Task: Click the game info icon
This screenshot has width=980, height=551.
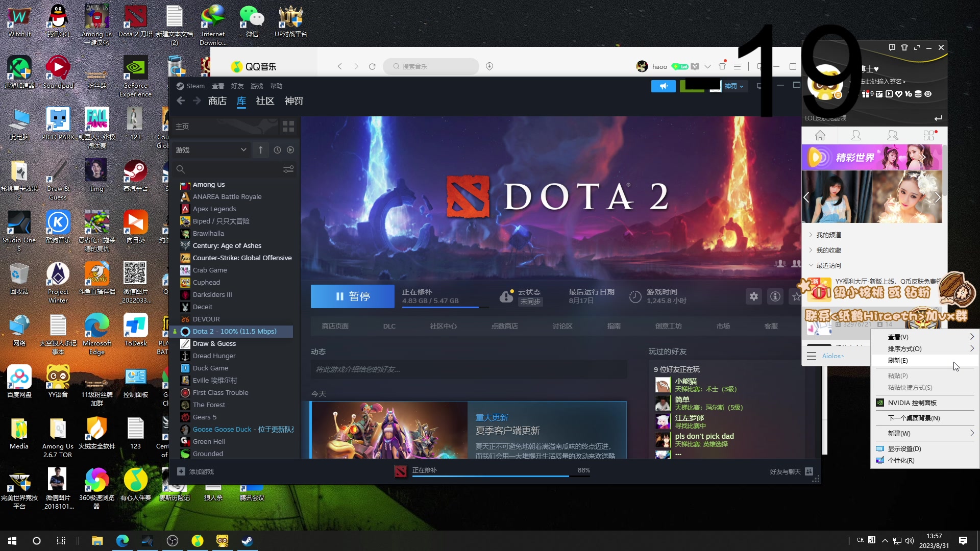Action: pyautogui.click(x=775, y=296)
